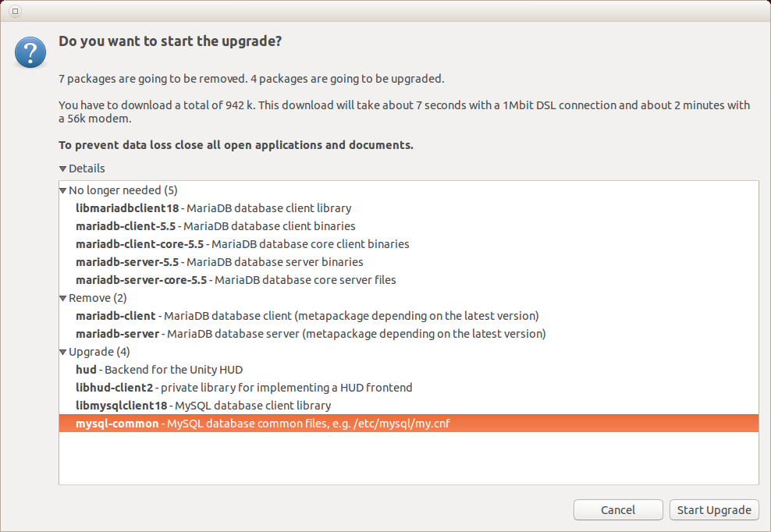Viewport: 771px width, 532px height.
Task: Highlight the libhud-client2 package row
Action: tap(243, 388)
